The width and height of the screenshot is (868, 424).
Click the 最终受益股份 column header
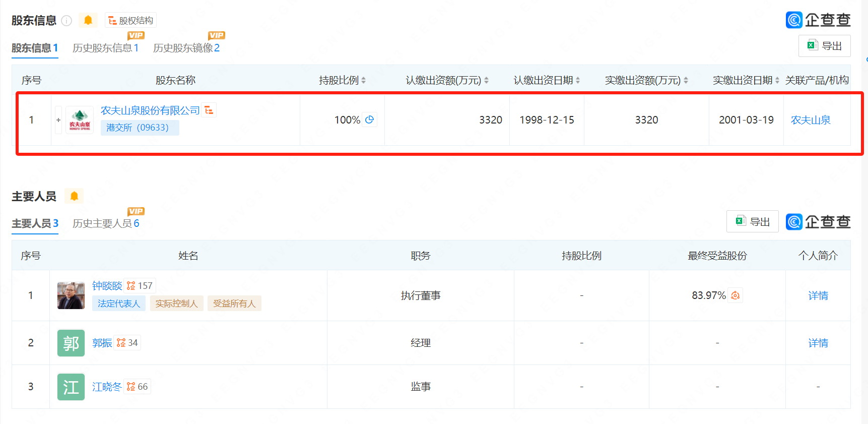coord(717,256)
